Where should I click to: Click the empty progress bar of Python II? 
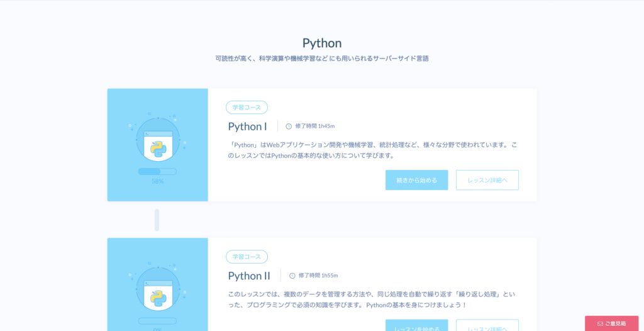[157, 321]
